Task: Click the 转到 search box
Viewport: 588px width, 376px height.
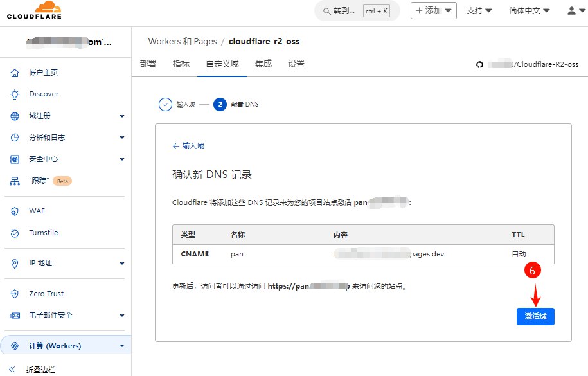Action: point(357,11)
